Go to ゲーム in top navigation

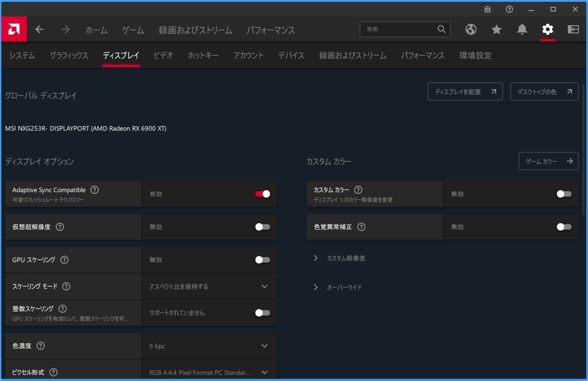[133, 30]
